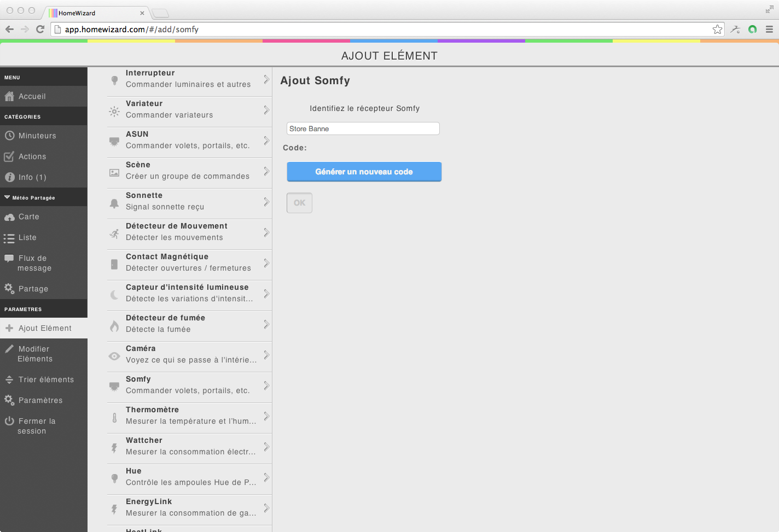
Task: Expand the Variateur row chevron
Action: click(x=266, y=110)
